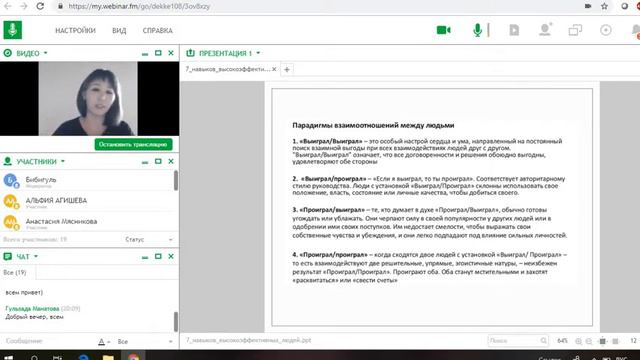Click the fit-to-page icon beside zoom controls

(602, 341)
